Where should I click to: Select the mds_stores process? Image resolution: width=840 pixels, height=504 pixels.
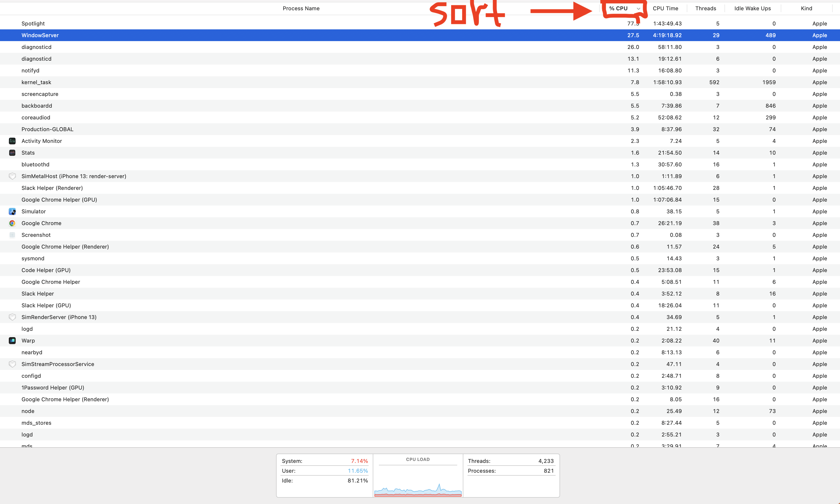[x=420, y=423]
